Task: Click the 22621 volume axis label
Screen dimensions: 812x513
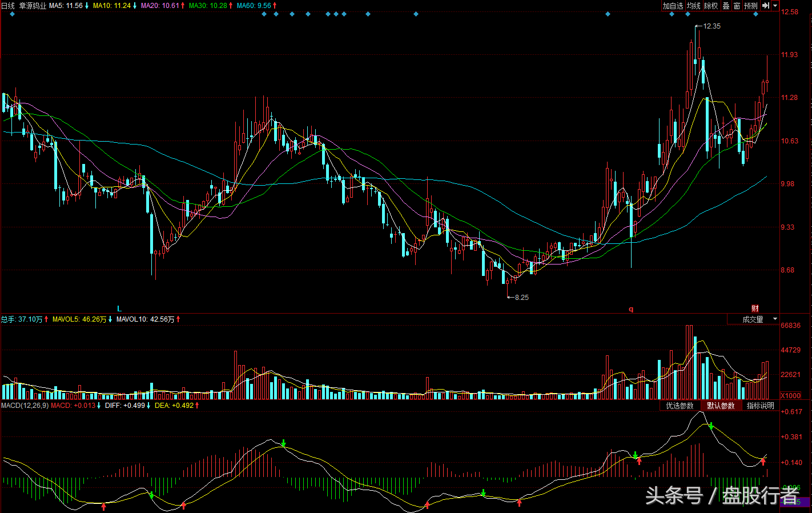Action: click(x=791, y=375)
